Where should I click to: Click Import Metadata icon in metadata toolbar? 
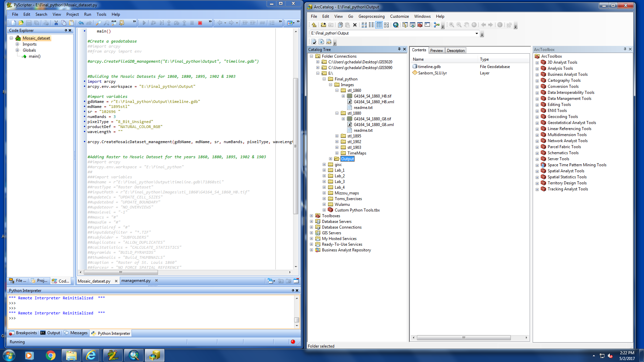pyautogui.click(x=329, y=42)
